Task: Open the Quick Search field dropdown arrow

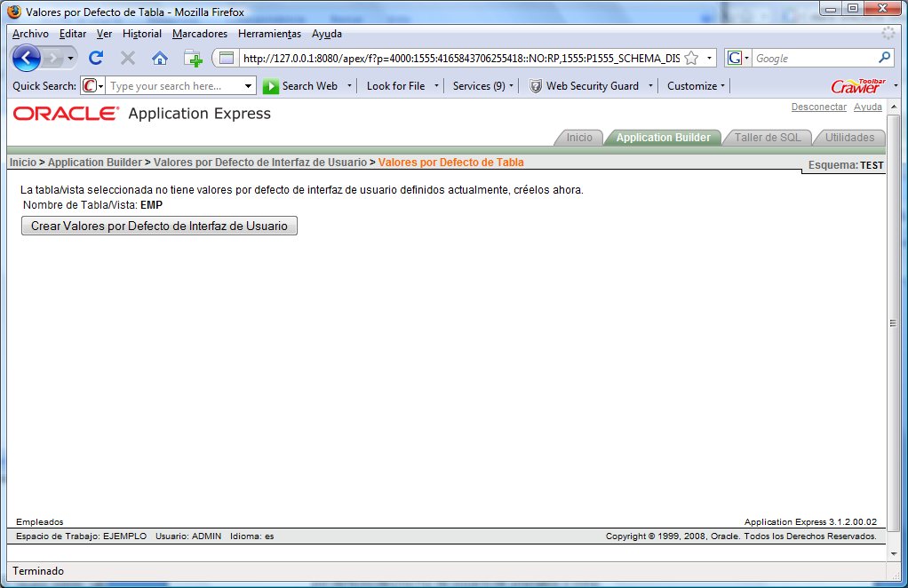Action: point(249,86)
